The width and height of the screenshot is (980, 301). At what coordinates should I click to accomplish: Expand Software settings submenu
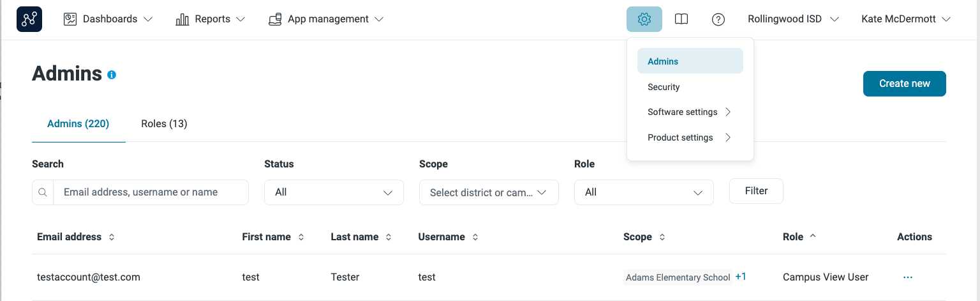pyautogui.click(x=690, y=112)
